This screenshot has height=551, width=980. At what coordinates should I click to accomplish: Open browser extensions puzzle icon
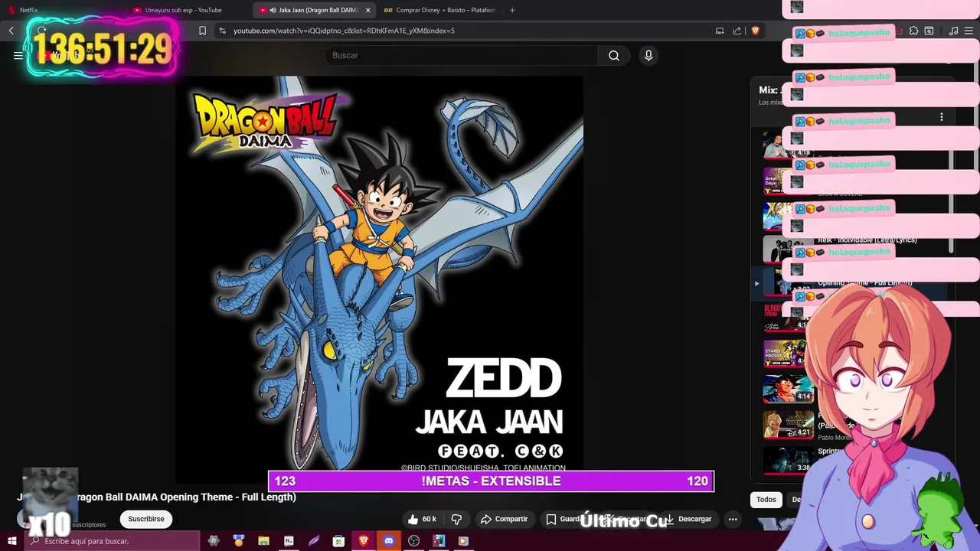pos(913,31)
